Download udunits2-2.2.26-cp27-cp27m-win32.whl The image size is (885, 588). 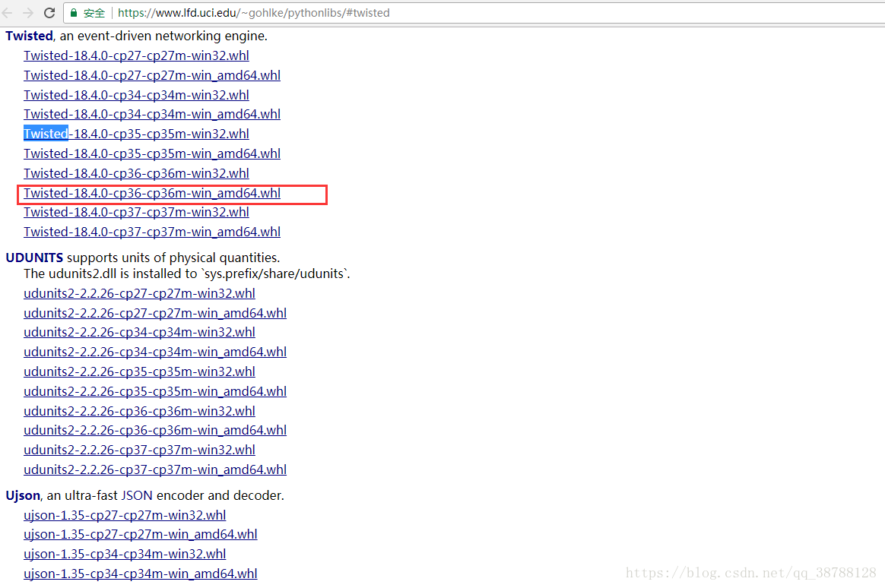coord(139,294)
